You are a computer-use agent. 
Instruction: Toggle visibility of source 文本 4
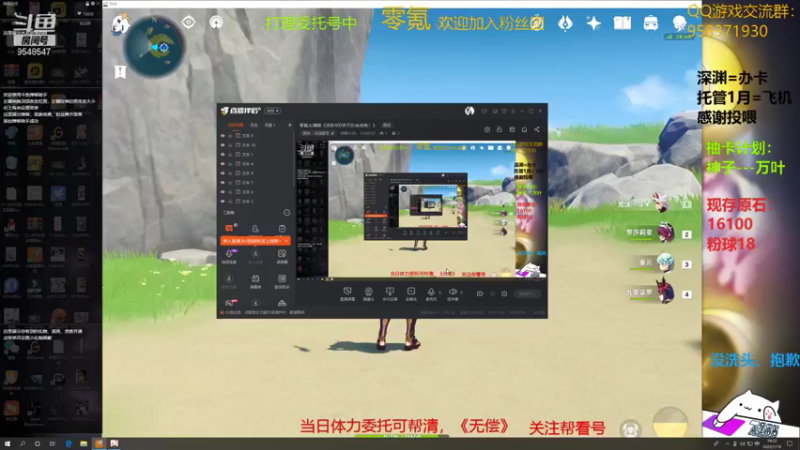point(222,164)
